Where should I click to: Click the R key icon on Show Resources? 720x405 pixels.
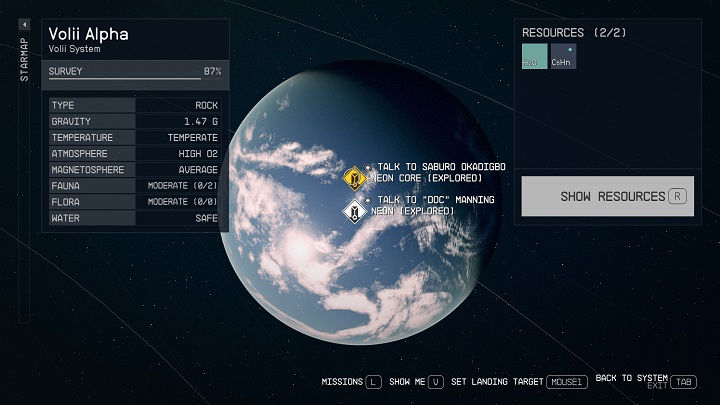pos(678,196)
